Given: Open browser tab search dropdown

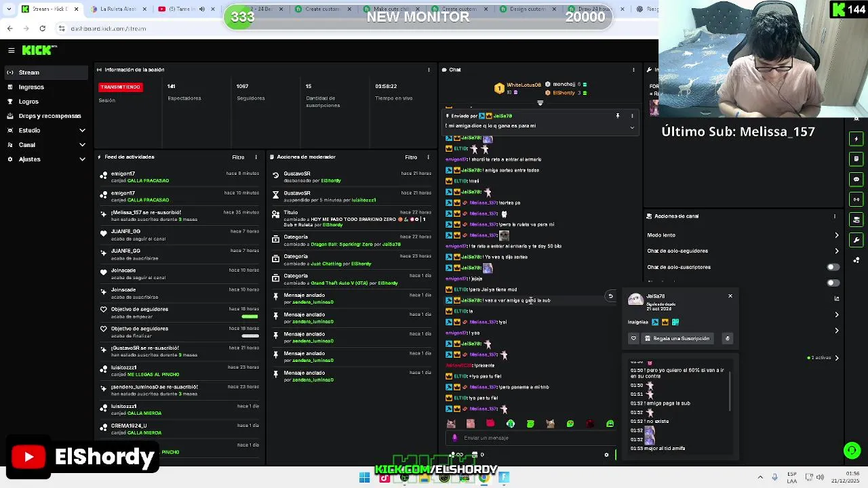Looking at the screenshot, I should pos(9,9).
